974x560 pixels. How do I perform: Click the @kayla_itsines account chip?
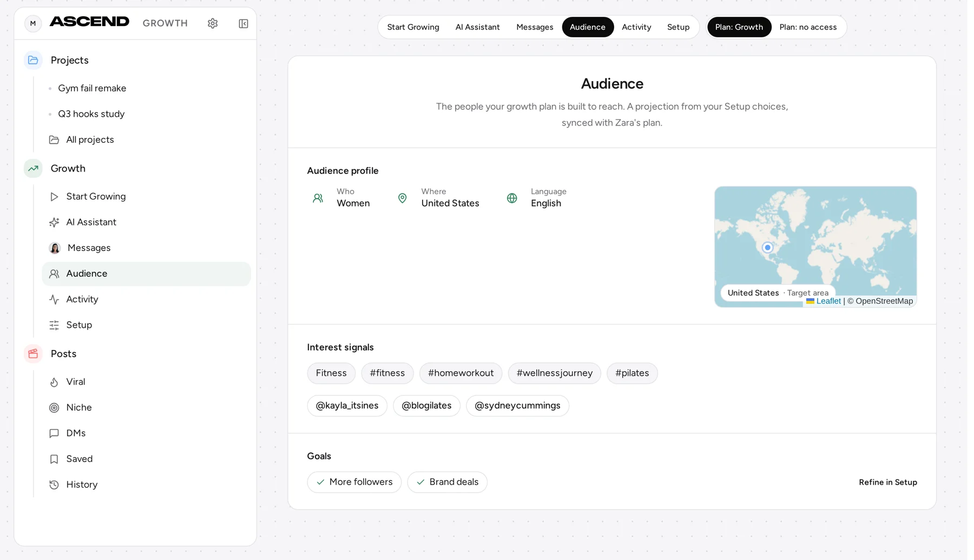(347, 406)
